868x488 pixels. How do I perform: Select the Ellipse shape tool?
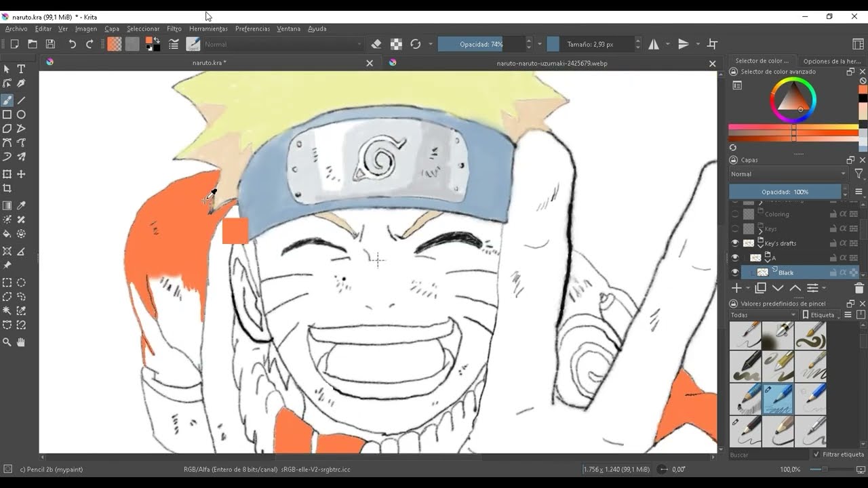click(21, 115)
